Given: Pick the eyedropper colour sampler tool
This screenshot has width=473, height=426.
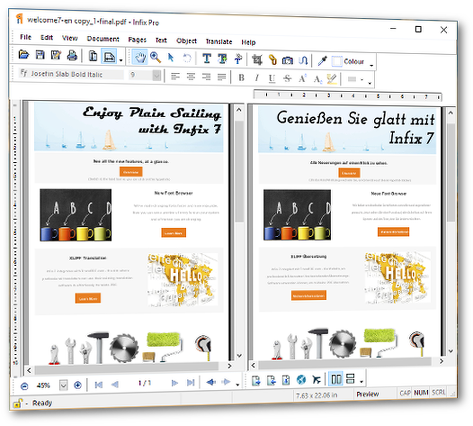Looking at the screenshot, I should (323, 61).
